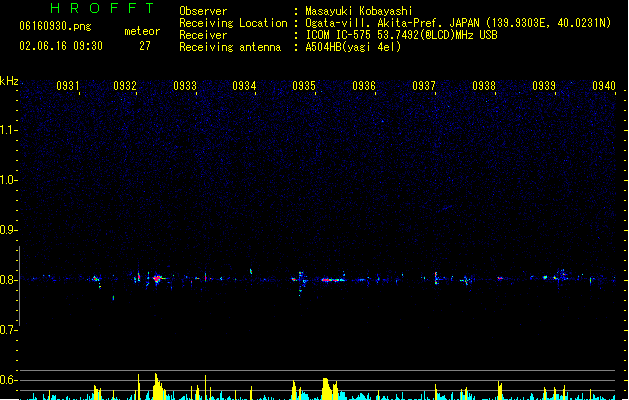
Task: Select the filename 06160930.png
Action: [x=55, y=26]
